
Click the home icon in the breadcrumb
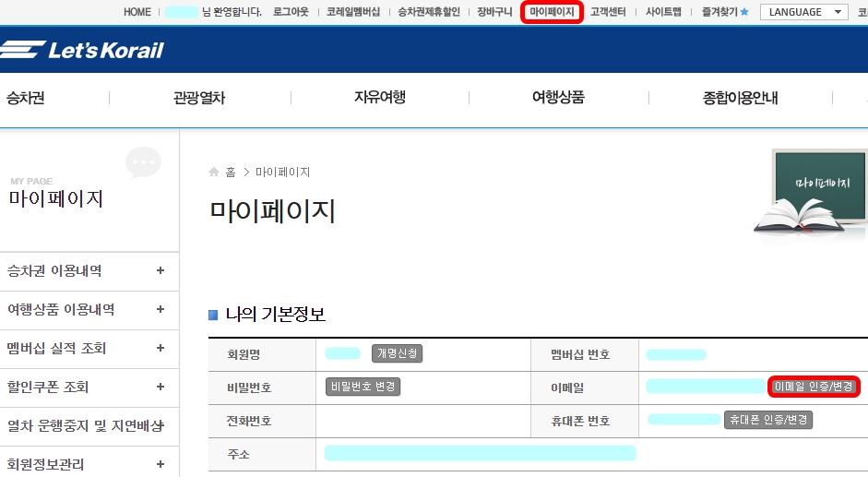[x=214, y=172]
